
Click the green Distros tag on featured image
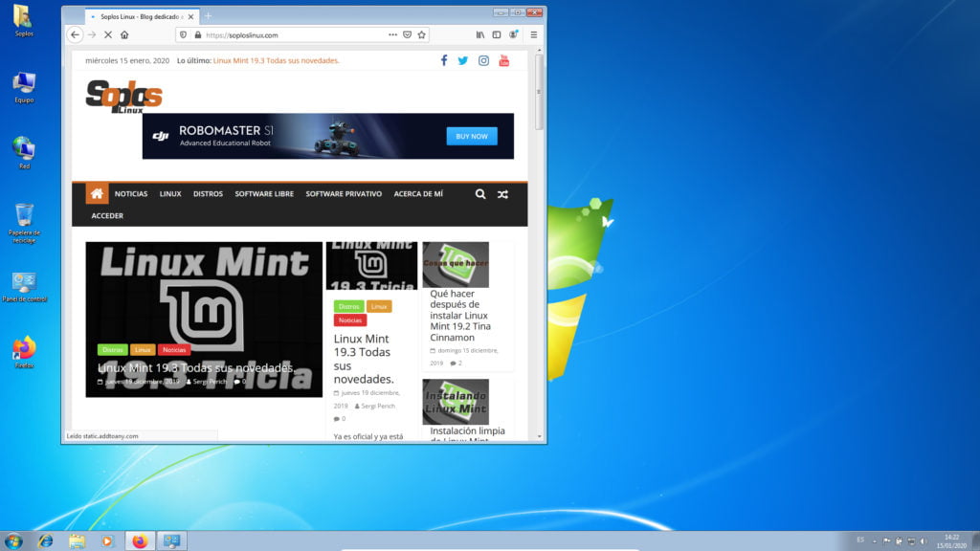[113, 350]
